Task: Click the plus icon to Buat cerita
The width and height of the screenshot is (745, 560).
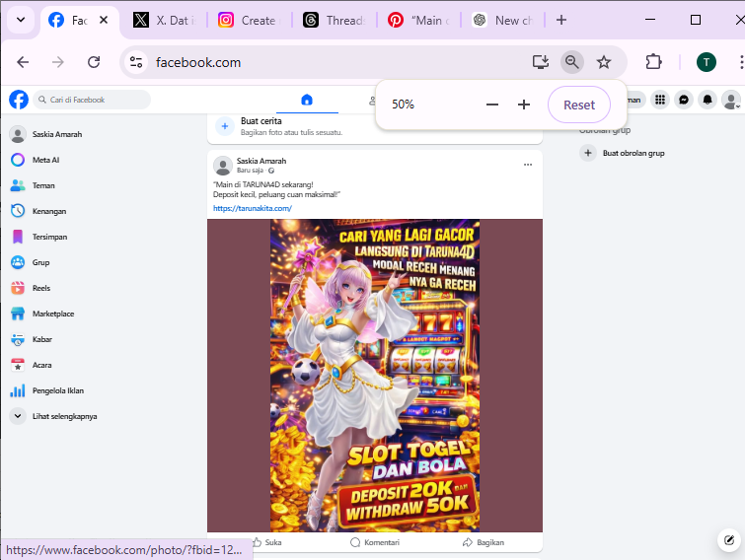Action: [x=225, y=126]
